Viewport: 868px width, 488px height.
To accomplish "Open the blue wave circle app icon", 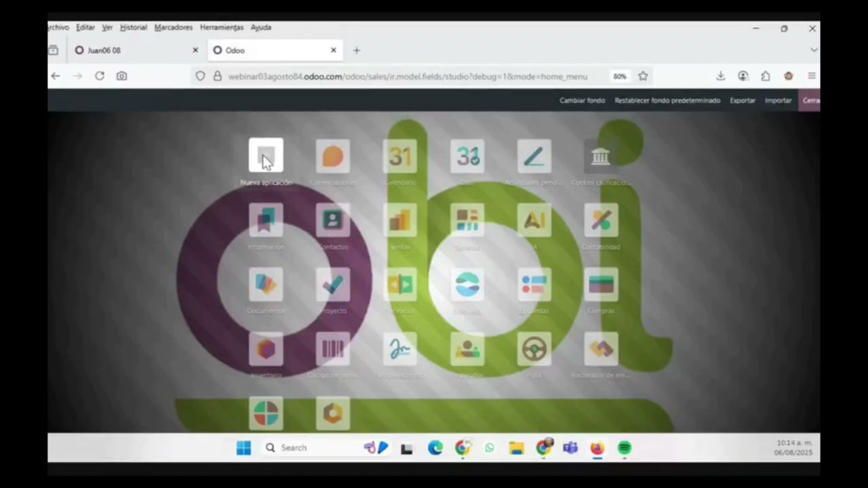I will click(467, 285).
